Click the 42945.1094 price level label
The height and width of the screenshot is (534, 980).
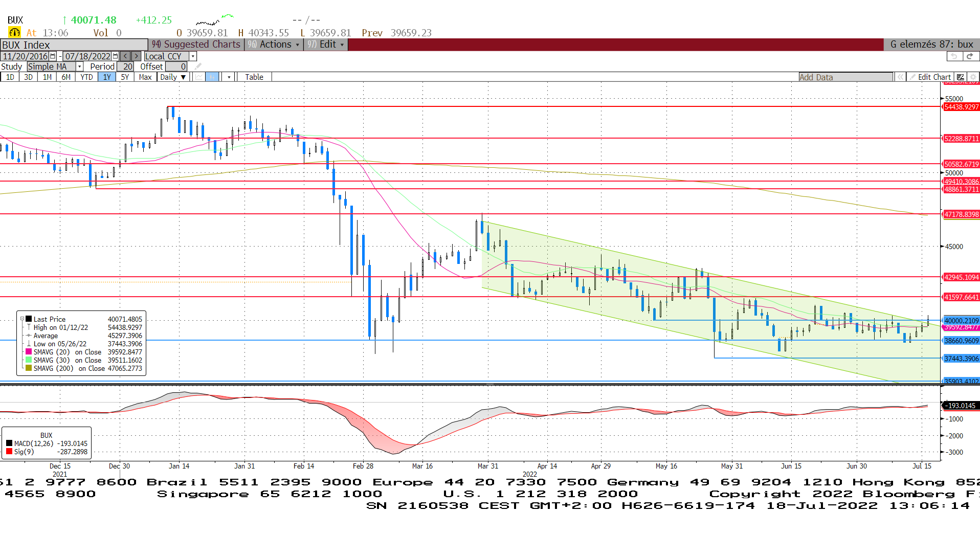tap(962, 277)
